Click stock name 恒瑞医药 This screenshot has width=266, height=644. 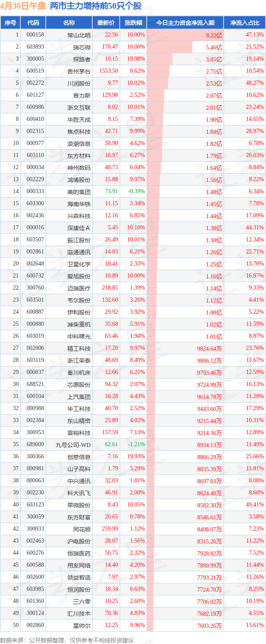pyautogui.click(x=79, y=553)
